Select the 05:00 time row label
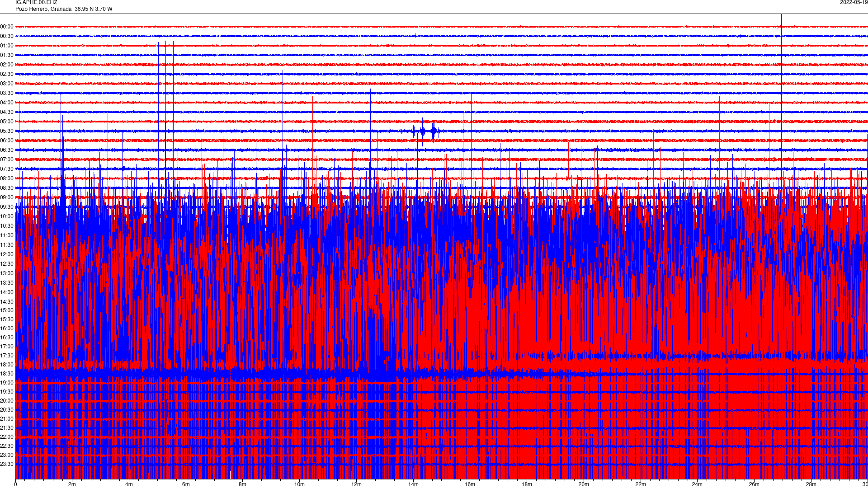The width and height of the screenshot is (868, 488). pos(7,122)
